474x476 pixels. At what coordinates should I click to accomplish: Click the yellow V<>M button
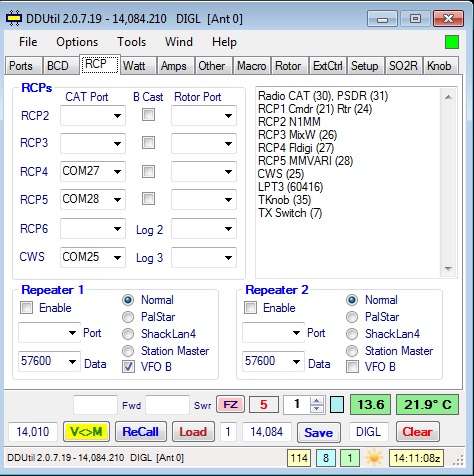pos(86,432)
